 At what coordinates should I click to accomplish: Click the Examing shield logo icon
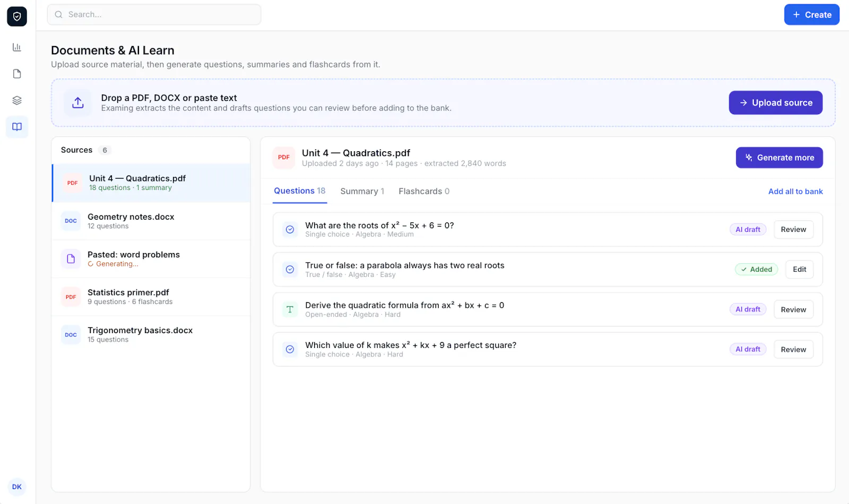(x=17, y=16)
